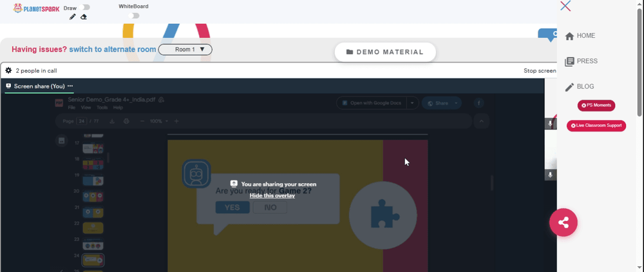Click the user avatar circle in PDF header
644x272 pixels.
coord(479,102)
